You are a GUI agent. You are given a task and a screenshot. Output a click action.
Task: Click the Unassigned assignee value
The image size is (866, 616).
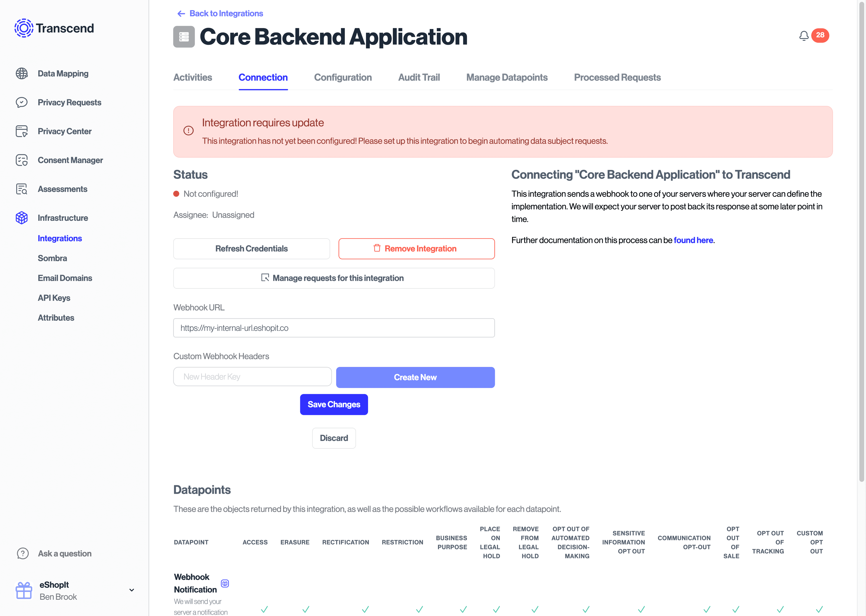[233, 215]
